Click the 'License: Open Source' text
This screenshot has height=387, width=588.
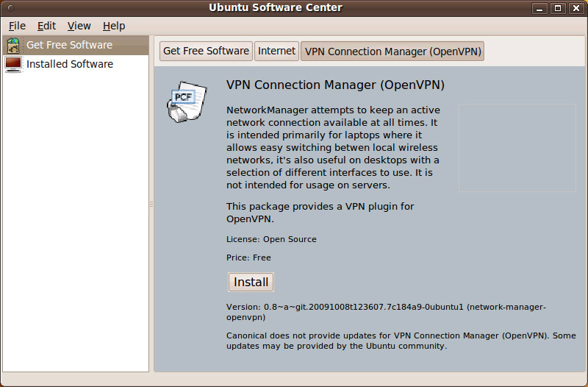pos(271,239)
